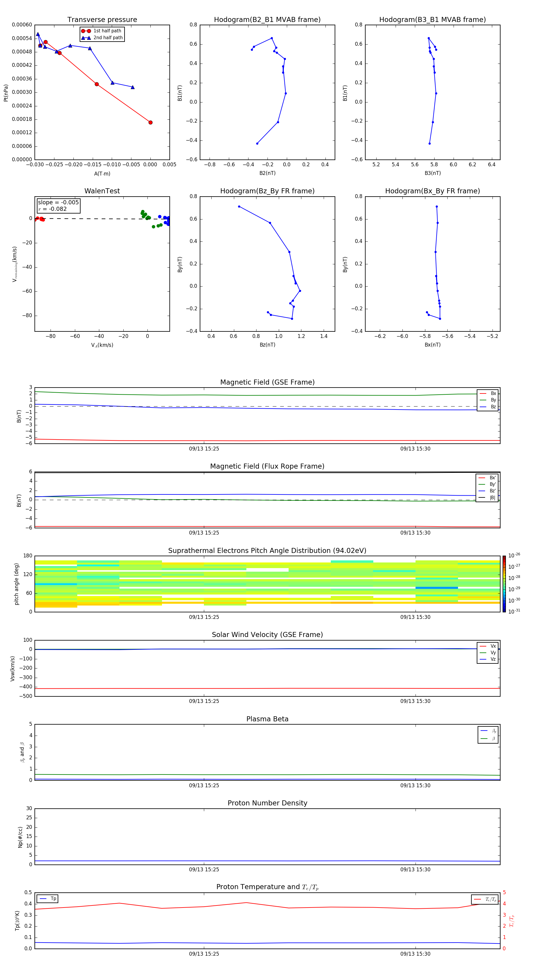Select the 'Hodogram(B2_B1 MVAB frame)' title

267,20
